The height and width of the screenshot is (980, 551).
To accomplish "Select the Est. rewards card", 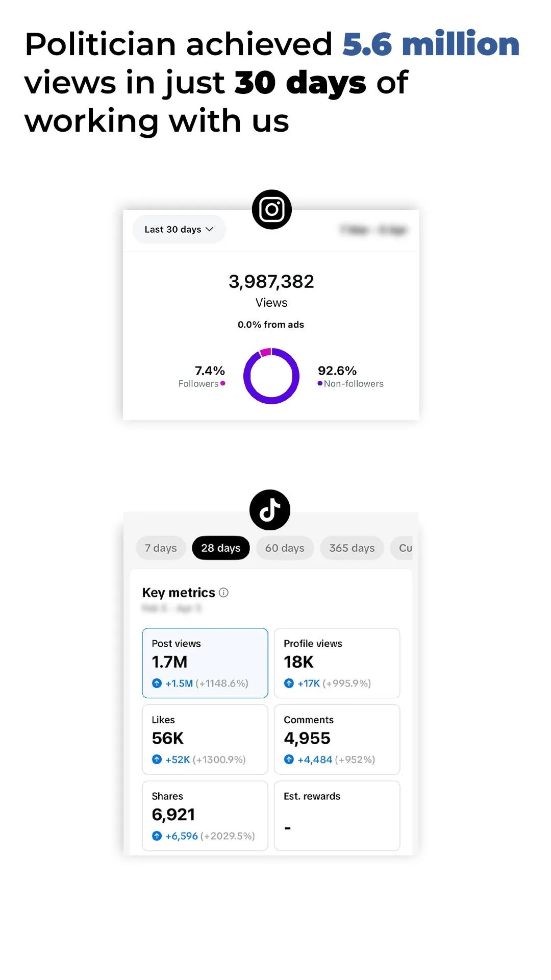I will (x=337, y=816).
